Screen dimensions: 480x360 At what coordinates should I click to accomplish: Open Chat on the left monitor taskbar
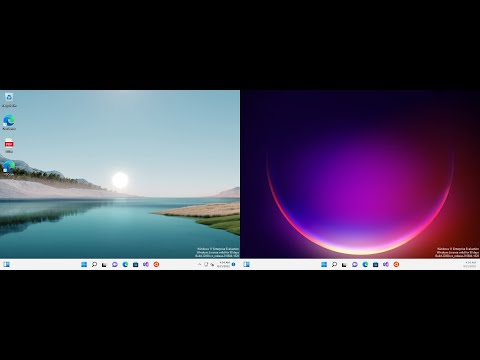coord(115,264)
